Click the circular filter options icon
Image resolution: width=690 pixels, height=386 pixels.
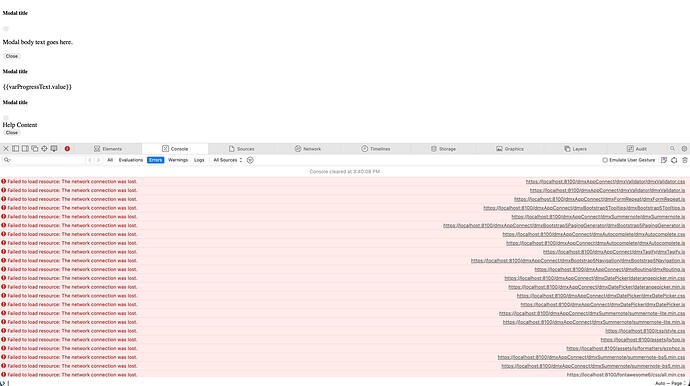pos(250,160)
